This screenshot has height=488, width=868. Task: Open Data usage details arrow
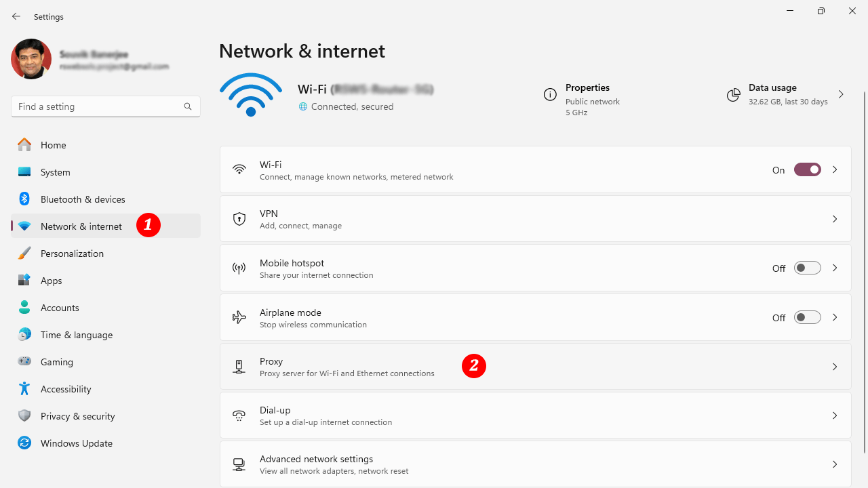(841, 95)
